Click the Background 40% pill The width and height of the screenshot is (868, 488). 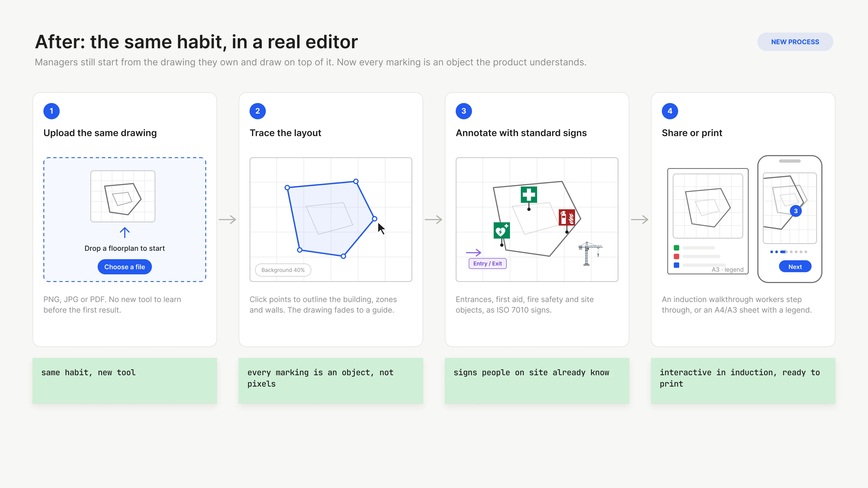coord(283,270)
